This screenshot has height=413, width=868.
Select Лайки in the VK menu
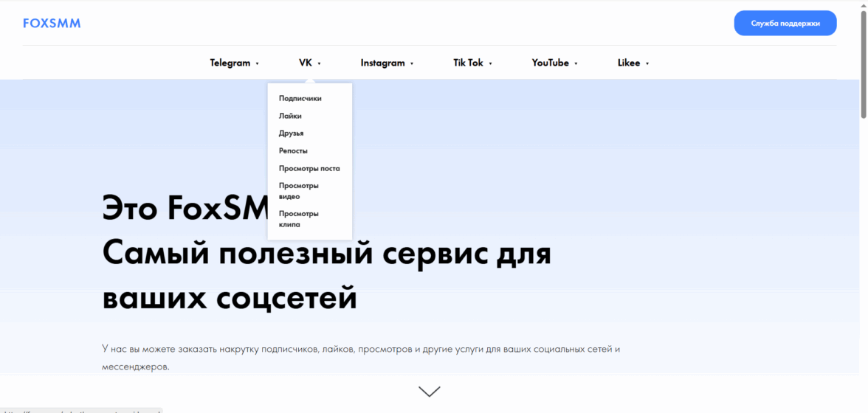tap(290, 116)
